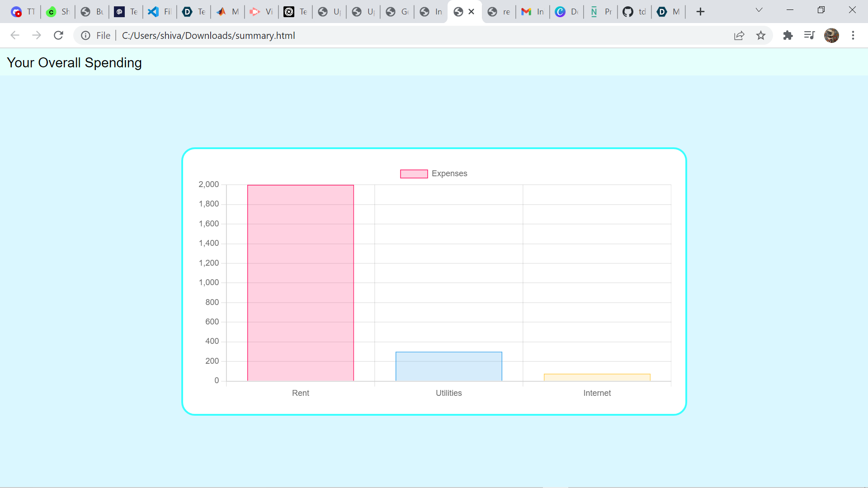Bookmark this page with the star icon
This screenshot has width=868, height=488.
click(x=761, y=35)
